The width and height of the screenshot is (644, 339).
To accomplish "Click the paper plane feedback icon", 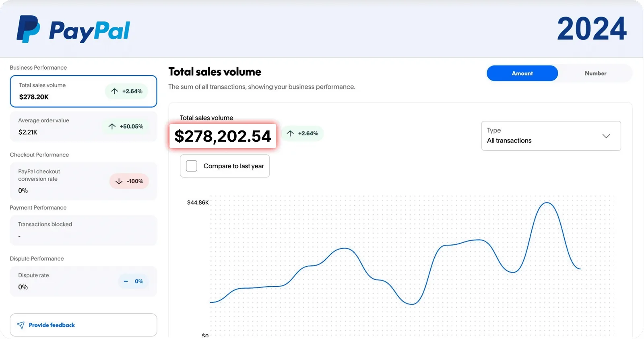I will point(21,325).
